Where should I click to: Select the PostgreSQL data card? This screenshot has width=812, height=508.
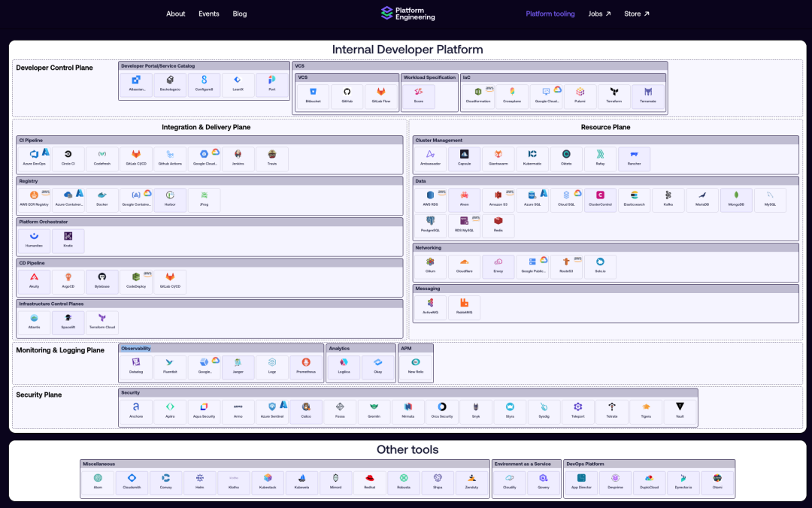click(430, 225)
